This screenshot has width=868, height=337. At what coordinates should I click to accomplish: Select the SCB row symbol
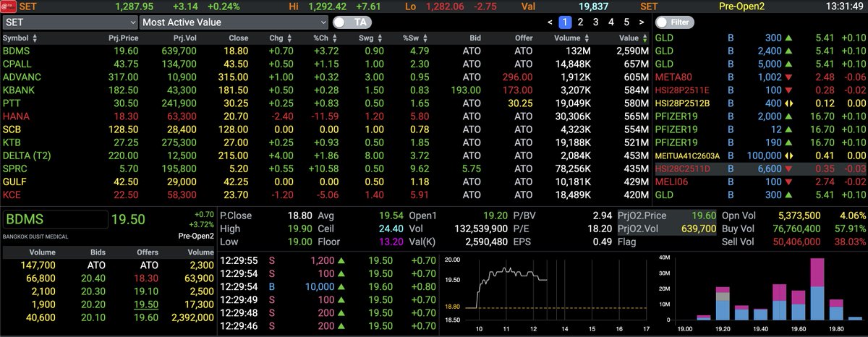point(12,129)
